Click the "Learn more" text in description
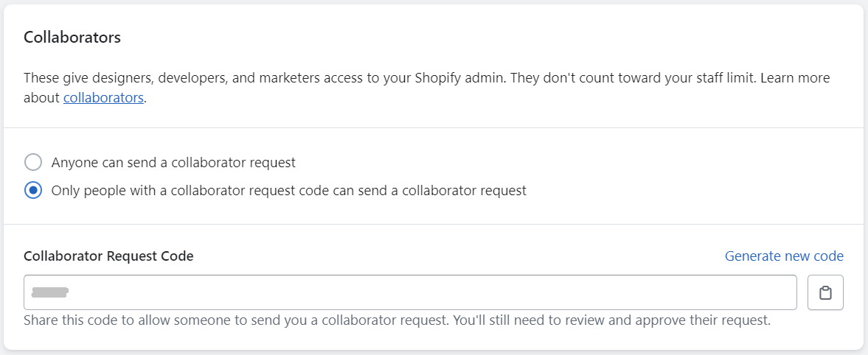868x355 pixels. (797, 77)
